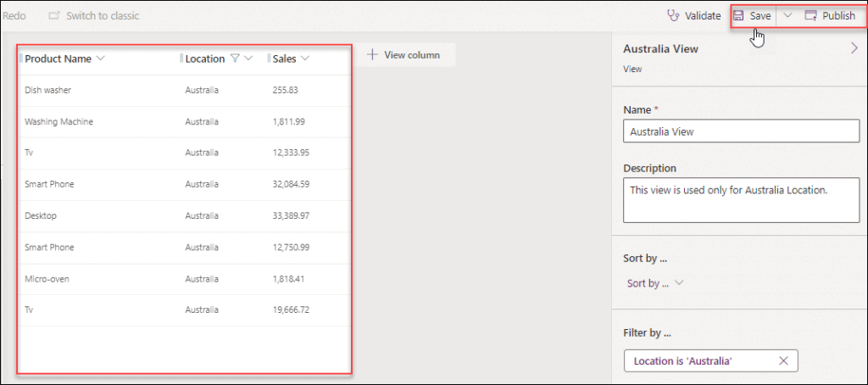Click the Save button
Viewport: 868px width, 385px height.
click(x=753, y=16)
